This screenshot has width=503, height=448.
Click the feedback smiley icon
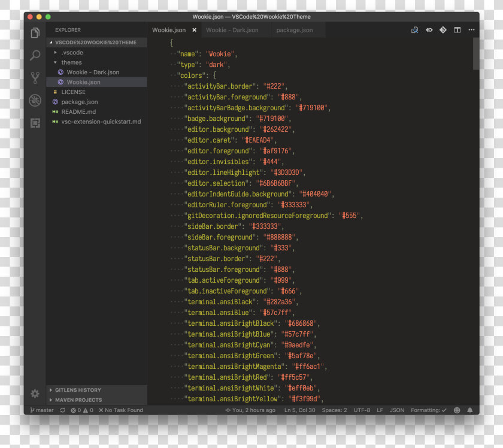(x=457, y=410)
